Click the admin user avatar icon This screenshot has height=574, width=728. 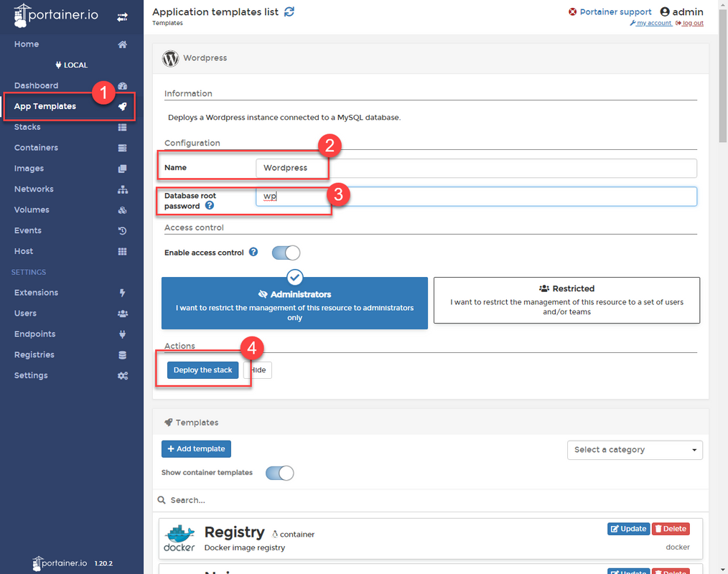(x=665, y=11)
